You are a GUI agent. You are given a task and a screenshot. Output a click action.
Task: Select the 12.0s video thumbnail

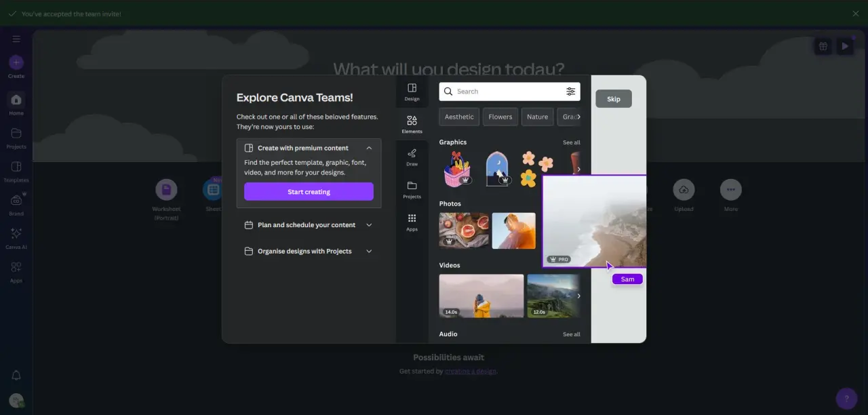(553, 296)
